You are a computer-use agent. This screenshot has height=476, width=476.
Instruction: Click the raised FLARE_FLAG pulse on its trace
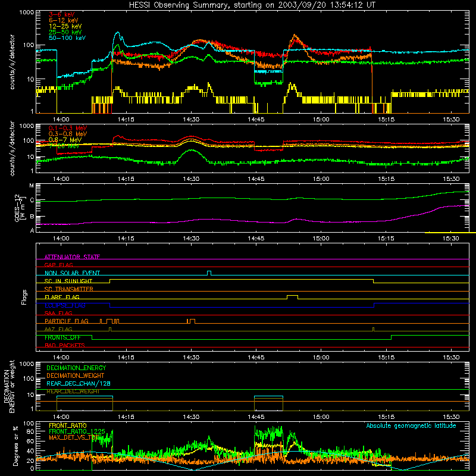coord(292,296)
